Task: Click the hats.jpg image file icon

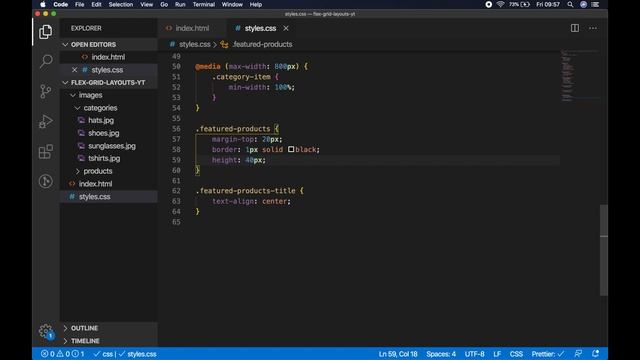Action: coord(81,120)
